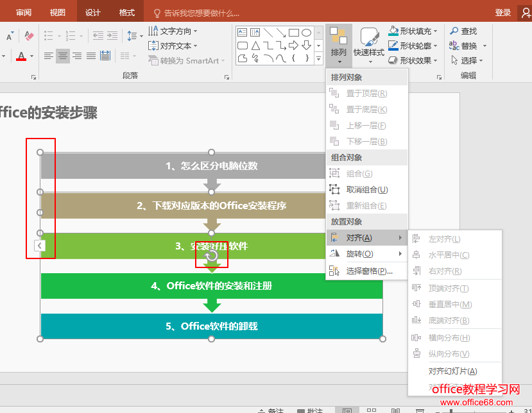Open 对齐文本 align text dropdown
The height and width of the screenshot is (413, 532).
pyautogui.click(x=173, y=46)
